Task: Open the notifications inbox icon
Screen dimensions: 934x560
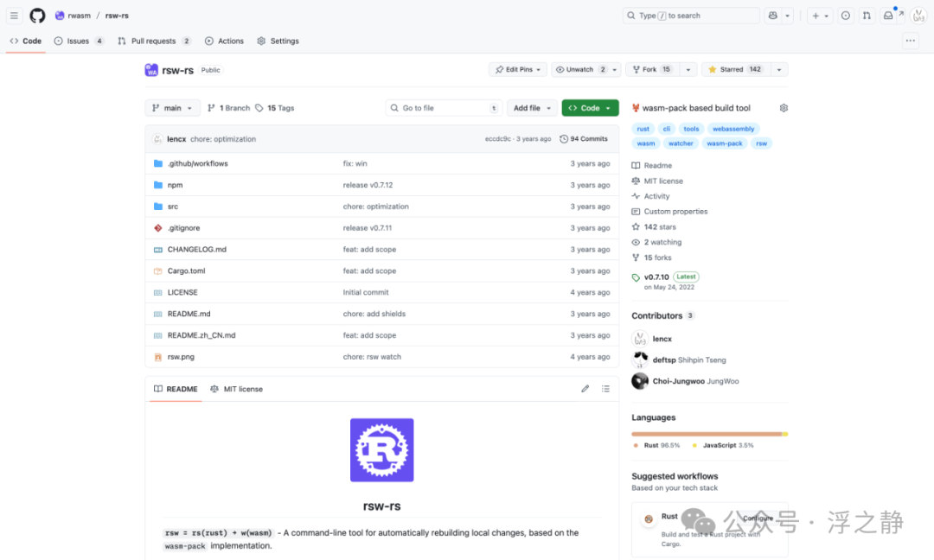Action: 888,16
